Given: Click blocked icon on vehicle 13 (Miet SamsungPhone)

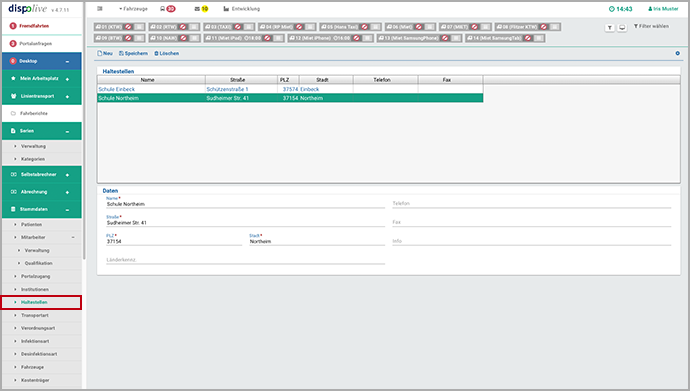Looking at the screenshot, I should click(x=445, y=38).
